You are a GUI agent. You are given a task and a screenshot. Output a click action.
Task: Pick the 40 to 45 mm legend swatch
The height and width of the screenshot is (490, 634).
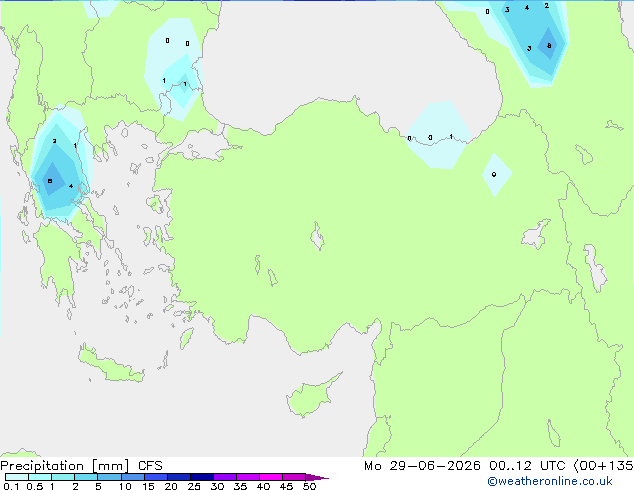[271, 477]
